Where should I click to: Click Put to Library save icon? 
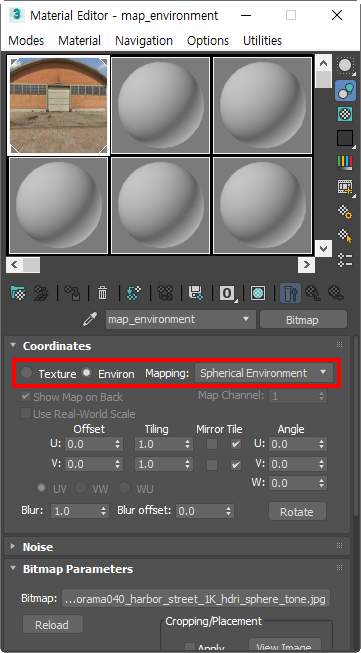(x=196, y=293)
